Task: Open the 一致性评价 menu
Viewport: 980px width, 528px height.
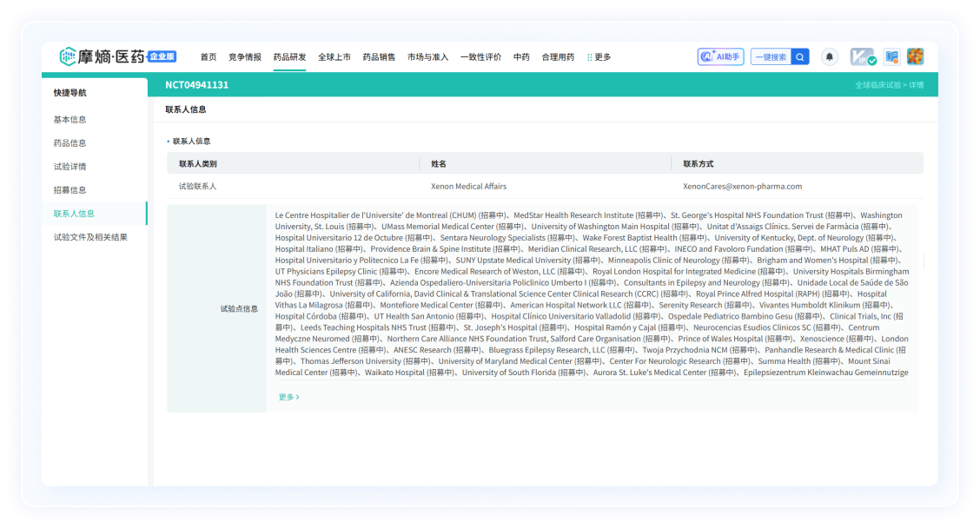Action: pos(480,56)
